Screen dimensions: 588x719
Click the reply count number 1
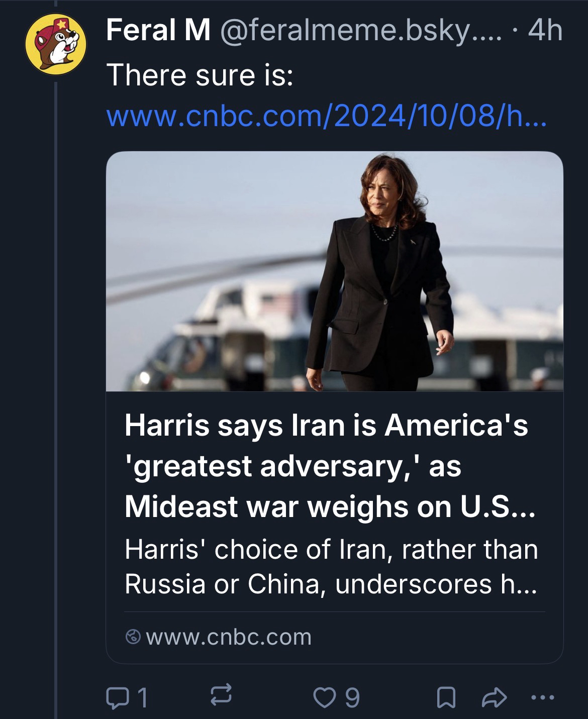tap(143, 697)
